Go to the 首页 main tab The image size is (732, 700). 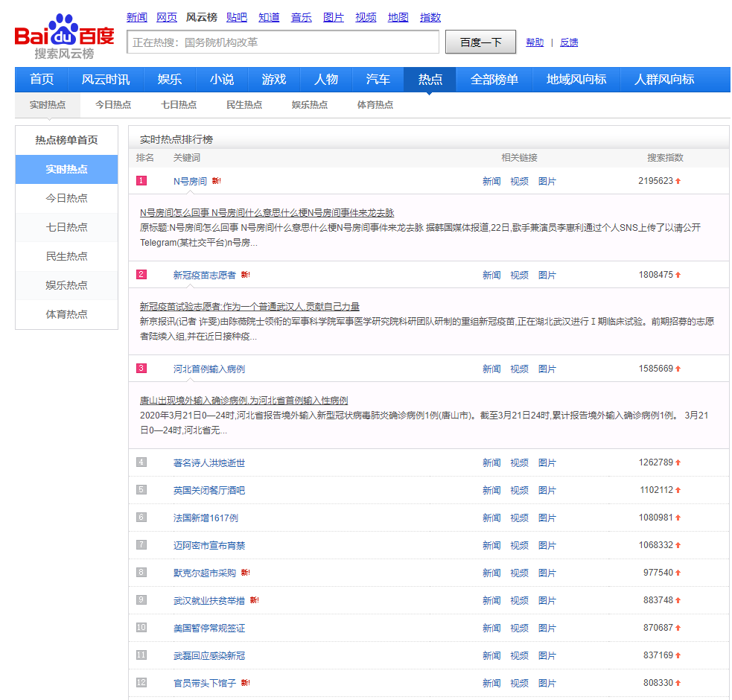(42, 80)
